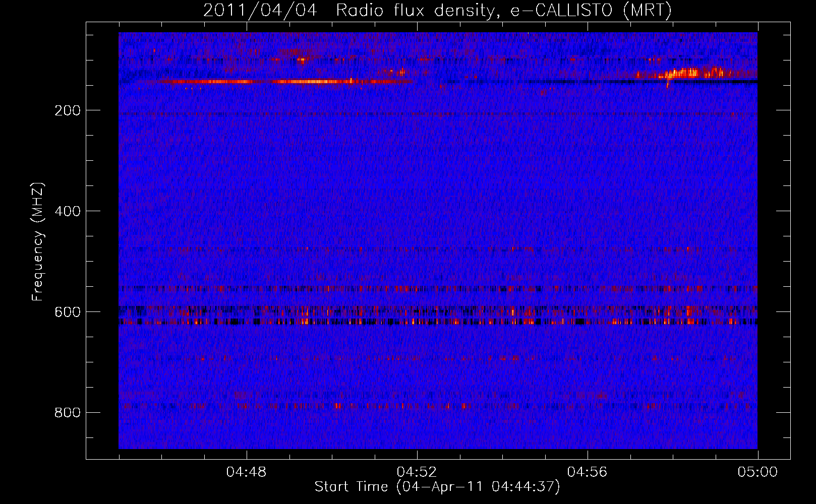Click the 600 MHz frequency label
This screenshot has width=816, height=504.
click(68, 312)
